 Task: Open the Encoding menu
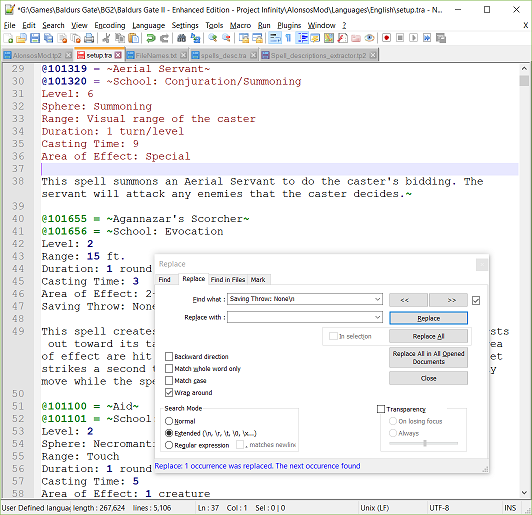110,25
